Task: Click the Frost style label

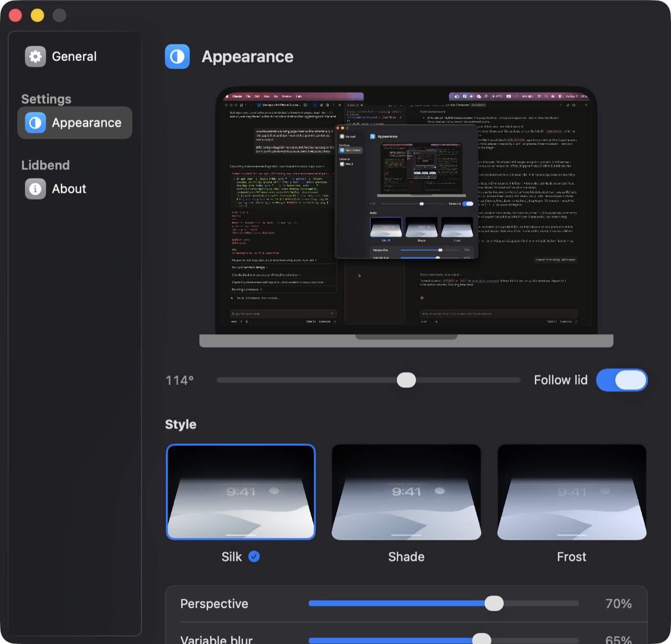Action: click(572, 557)
